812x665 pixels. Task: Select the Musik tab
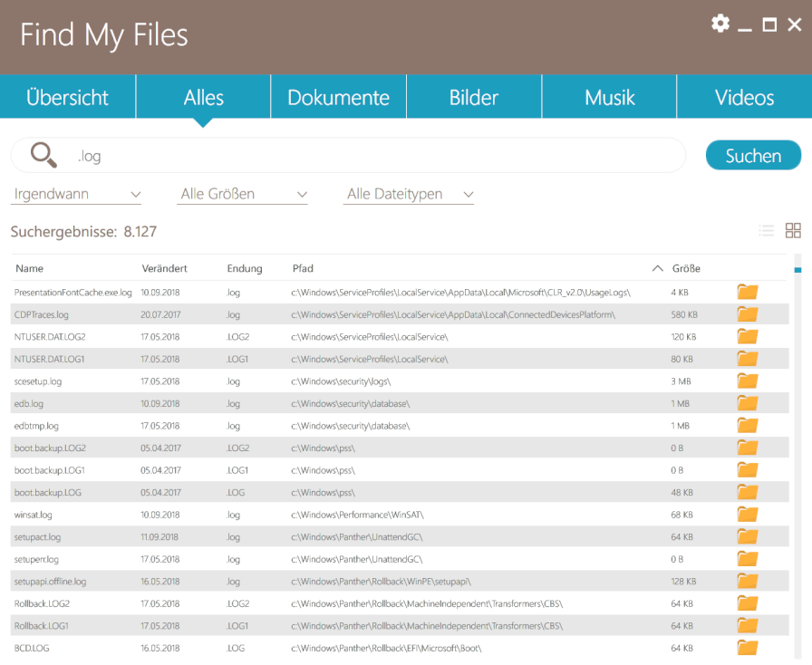coord(609,97)
